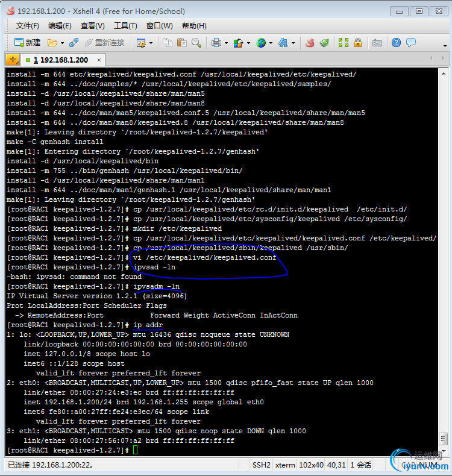Click '-bash: ipvsad: command not found' line
This screenshot has width=452, height=476.
(74, 277)
